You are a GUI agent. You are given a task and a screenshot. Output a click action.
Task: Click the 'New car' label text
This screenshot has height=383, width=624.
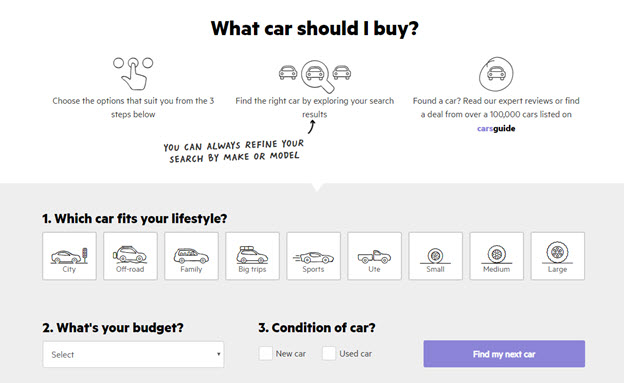tap(291, 354)
